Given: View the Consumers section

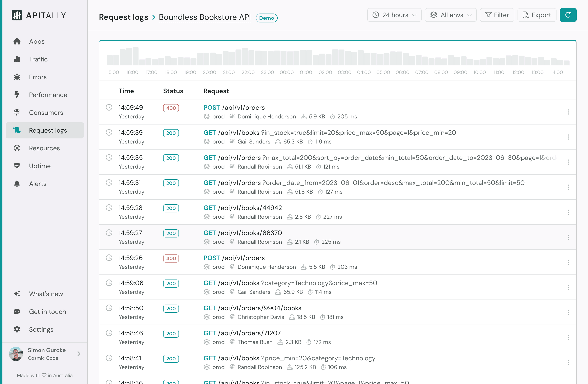Looking at the screenshot, I should 46,113.
